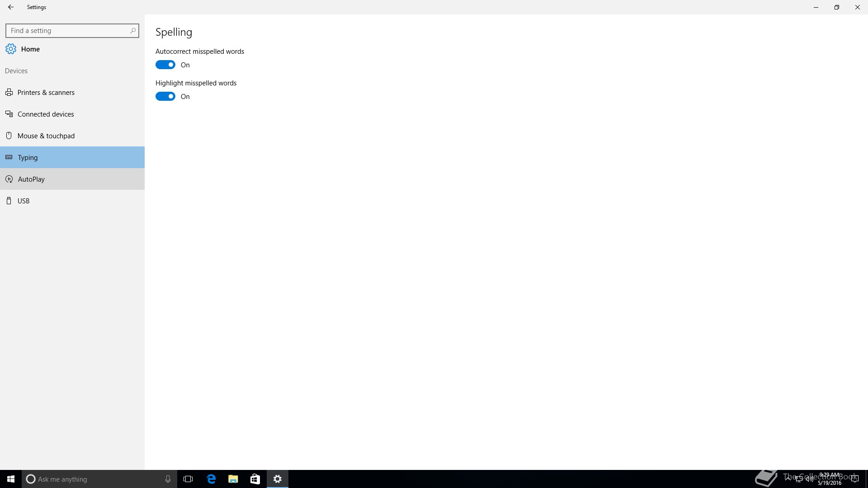Click the Home gear icon

click(11, 49)
